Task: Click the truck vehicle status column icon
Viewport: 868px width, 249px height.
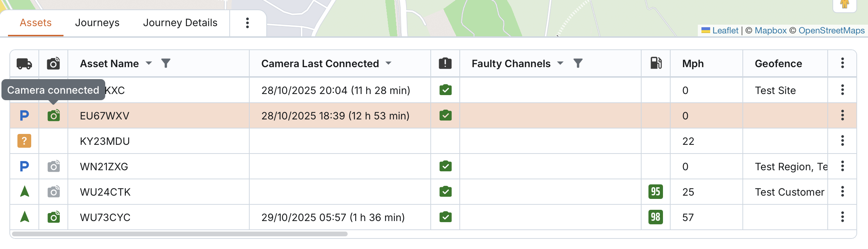Action: tap(24, 64)
